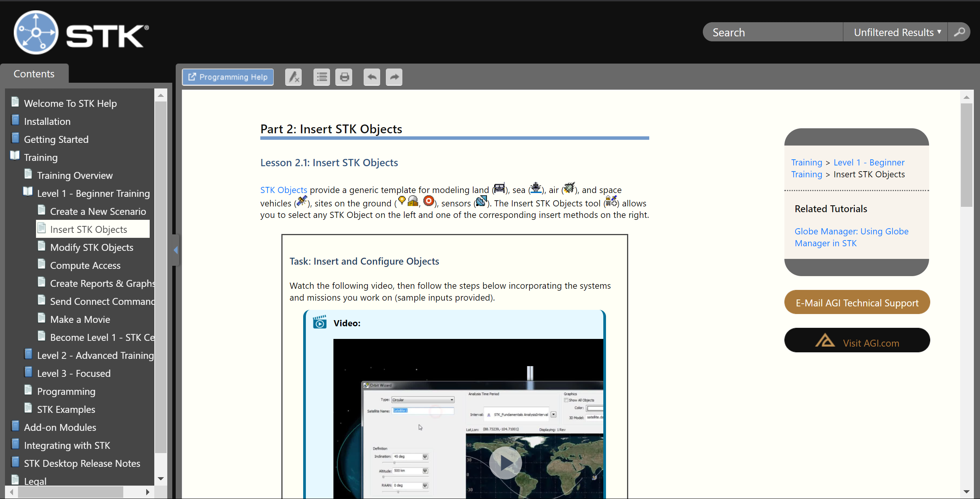This screenshot has height=499, width=980.
Task: Click the Programming Help button
Action: pyautogui.click(x=228, y=77)
